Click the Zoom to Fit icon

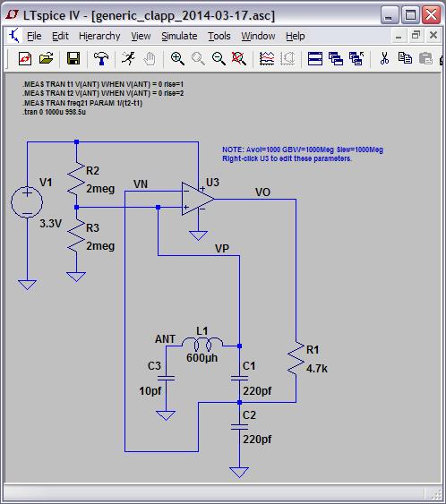pyautogui.click(x=239, y=59)
